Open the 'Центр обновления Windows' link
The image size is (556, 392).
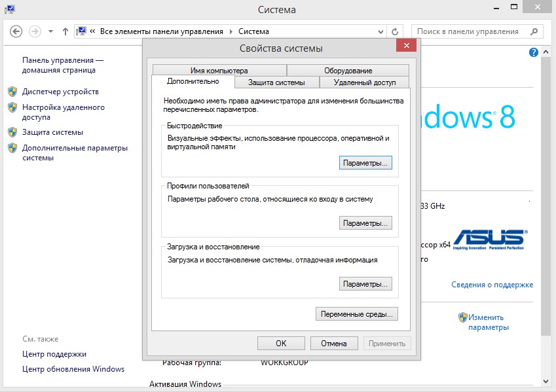[x=73, y=369]
